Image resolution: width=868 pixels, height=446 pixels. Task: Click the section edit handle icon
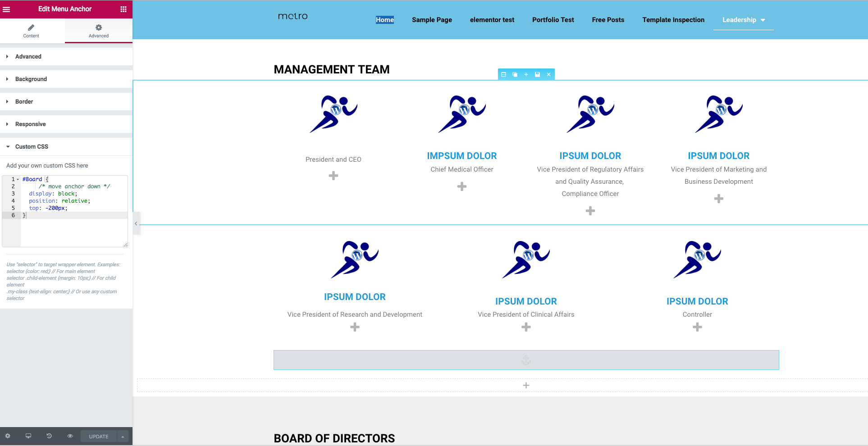pyautogui.click(x=504, y=74)
